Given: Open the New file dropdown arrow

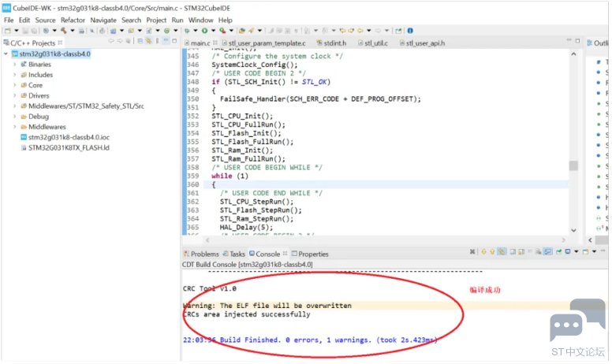Looking at the screenshot, I should click(17, 31).
